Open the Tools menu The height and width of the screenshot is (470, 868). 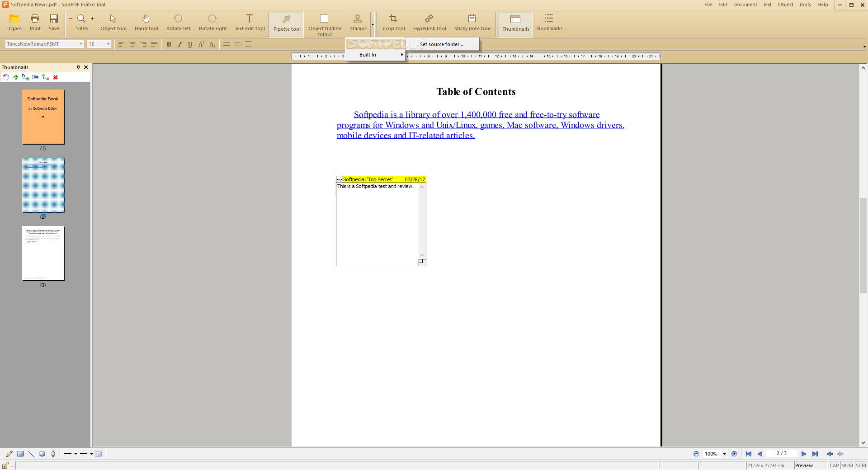805,5
